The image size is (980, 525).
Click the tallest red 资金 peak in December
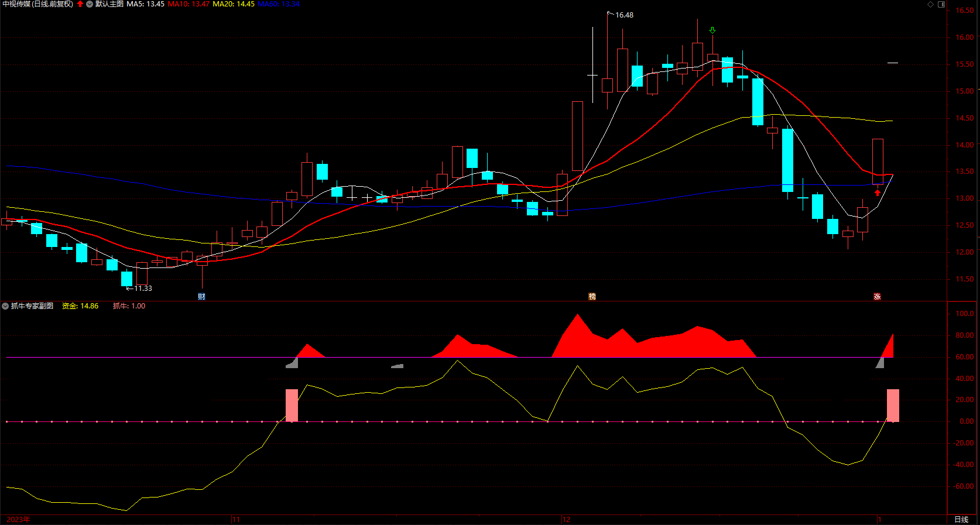[x=578, y=336]
